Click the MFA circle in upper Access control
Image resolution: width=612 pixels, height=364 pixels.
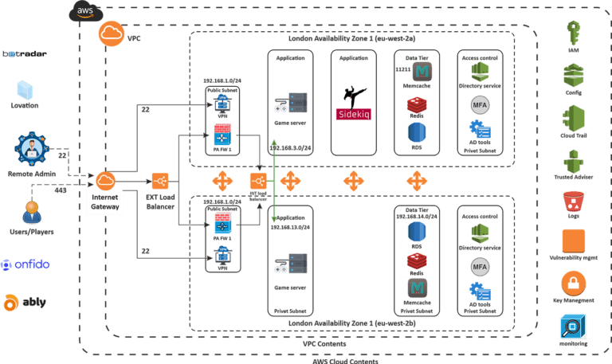point(480,105)
